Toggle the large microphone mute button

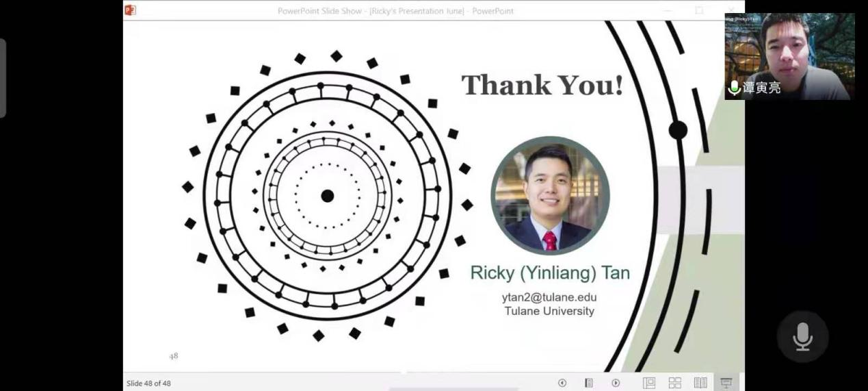(x=802, y=336)
